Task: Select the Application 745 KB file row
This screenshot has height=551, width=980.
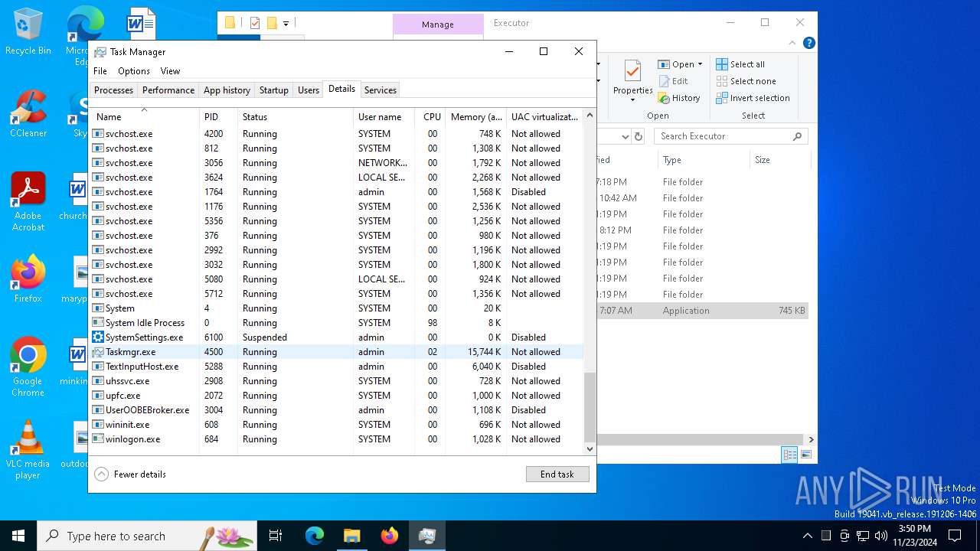Action: 702,311
